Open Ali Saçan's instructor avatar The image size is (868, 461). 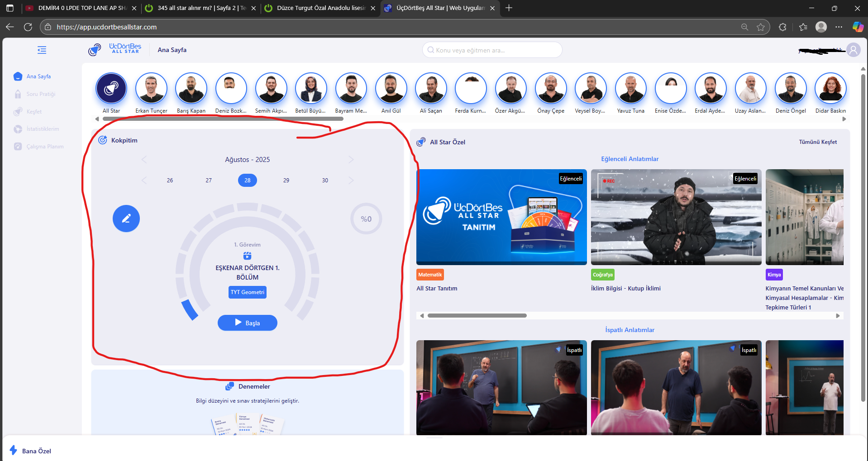(x=431, y=88)
